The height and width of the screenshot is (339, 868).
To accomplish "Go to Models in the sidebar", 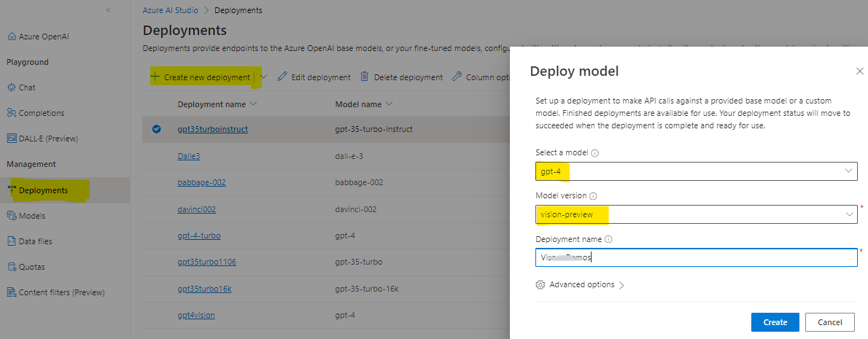I will point(32,216).
